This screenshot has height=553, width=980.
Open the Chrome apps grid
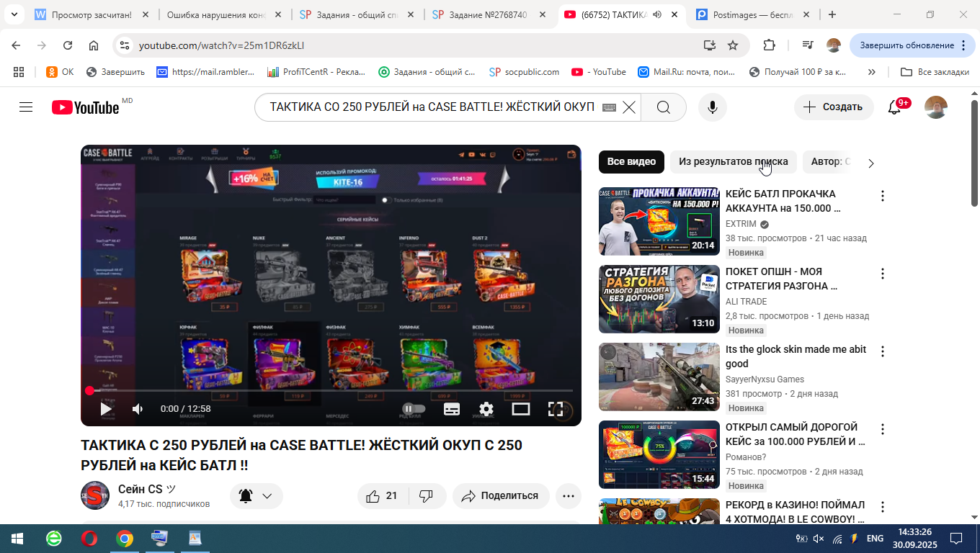point(19,72)
